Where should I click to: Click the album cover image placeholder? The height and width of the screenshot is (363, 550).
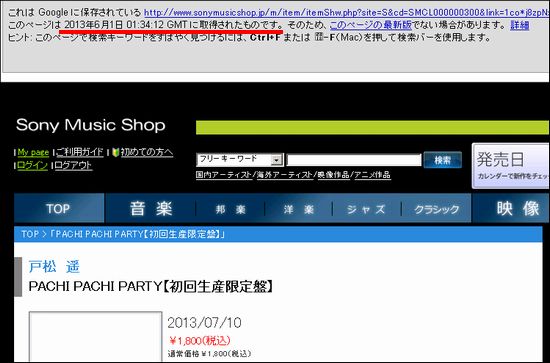tap(95, 336)
